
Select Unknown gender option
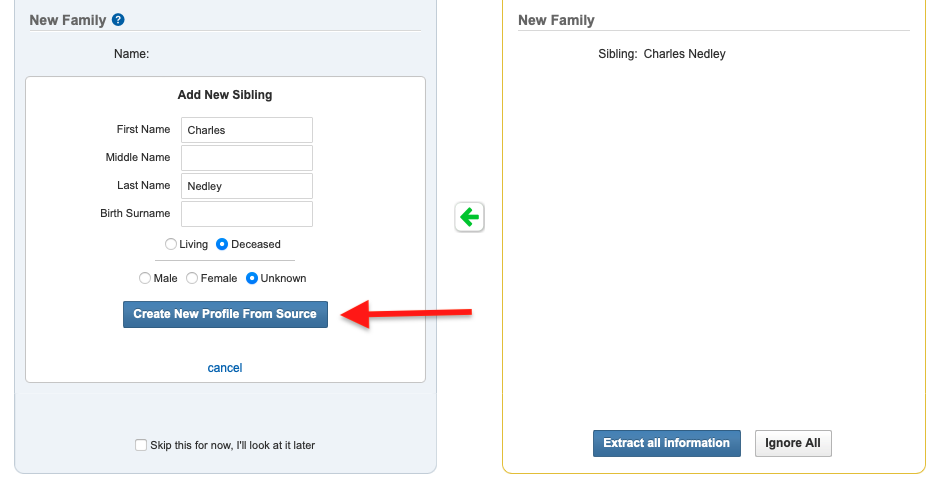point(252,278)
